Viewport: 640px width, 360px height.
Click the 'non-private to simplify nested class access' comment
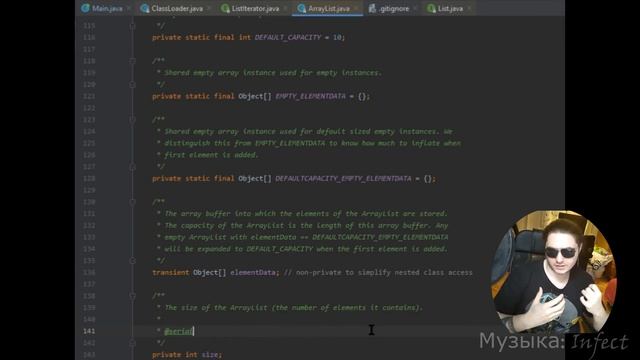click(378, 272)
